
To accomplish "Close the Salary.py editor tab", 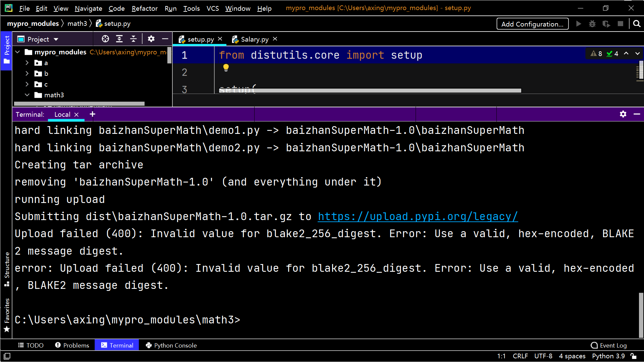I will (275, 39).
